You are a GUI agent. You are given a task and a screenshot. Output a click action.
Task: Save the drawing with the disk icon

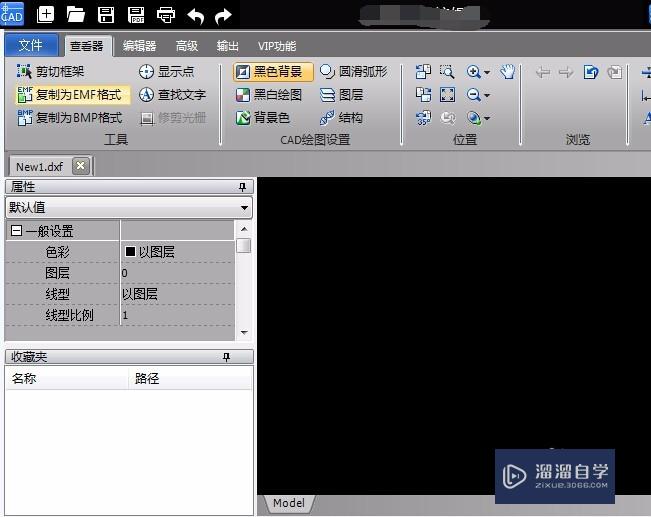click(x=106, y=15)
